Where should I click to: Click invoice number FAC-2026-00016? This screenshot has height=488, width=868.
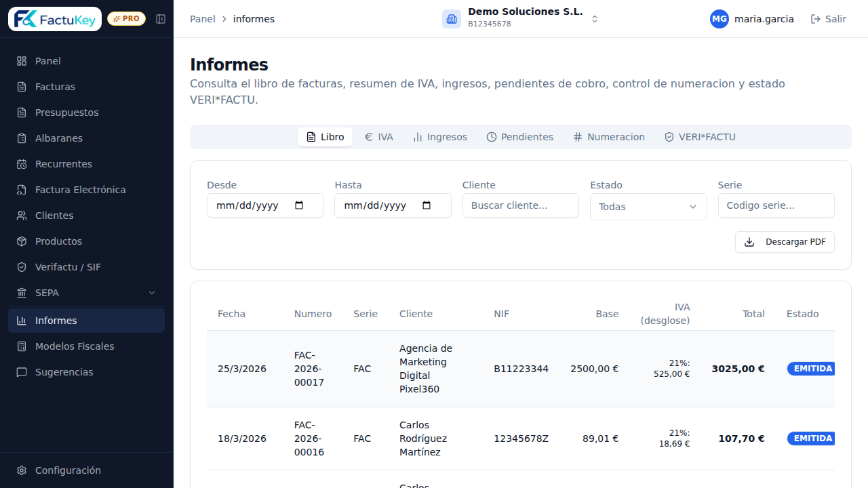pos(309,439)
